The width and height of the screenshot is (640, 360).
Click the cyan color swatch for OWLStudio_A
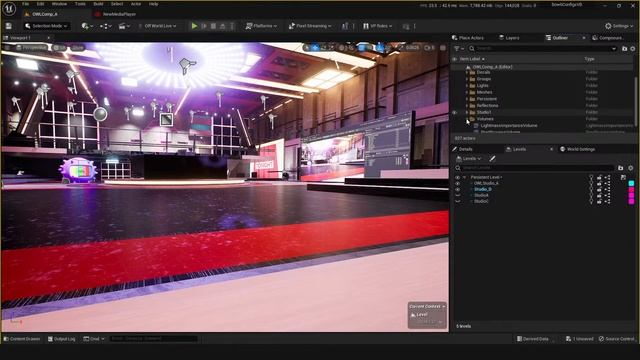[x=631, y=183]
